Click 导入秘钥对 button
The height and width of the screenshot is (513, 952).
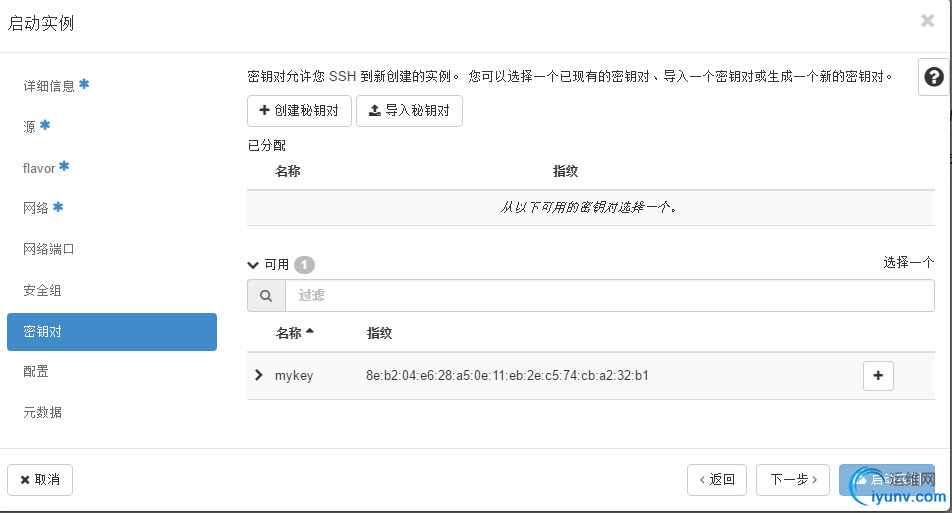[x=409, y=111]
